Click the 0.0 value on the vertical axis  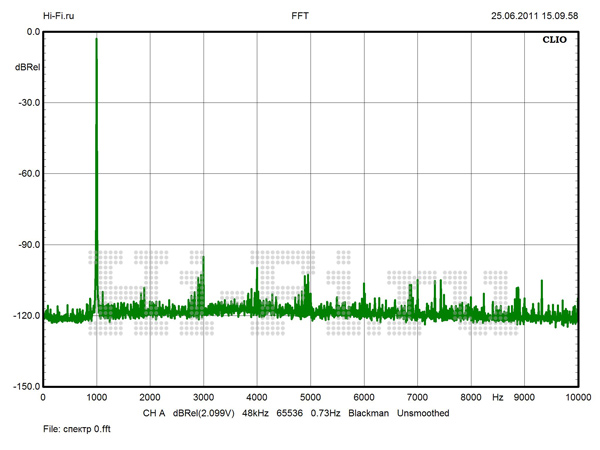tap(32, 32)
